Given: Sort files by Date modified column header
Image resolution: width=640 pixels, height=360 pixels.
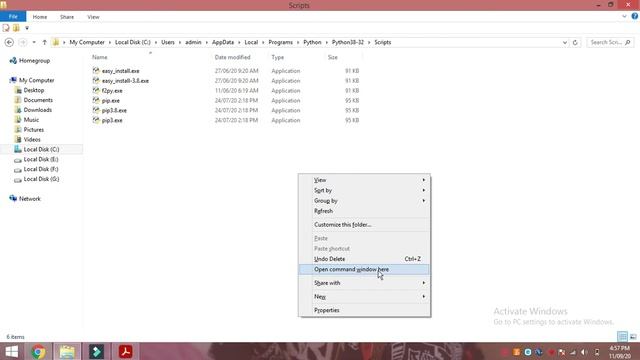Looking at the screenshot, I should click(232, 57).
